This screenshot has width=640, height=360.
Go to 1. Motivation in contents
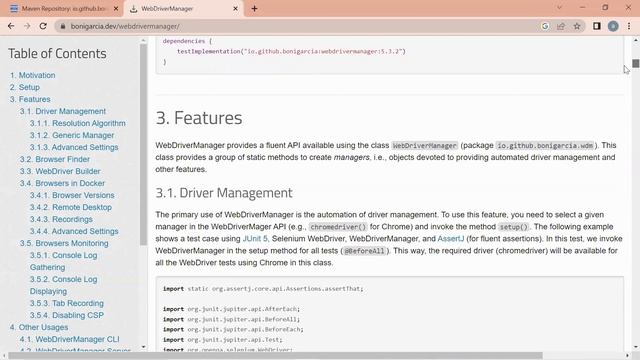point(32,75)
